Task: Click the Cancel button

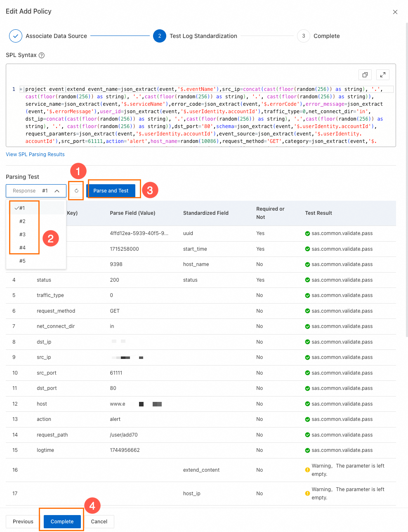Action: [99, 522]
